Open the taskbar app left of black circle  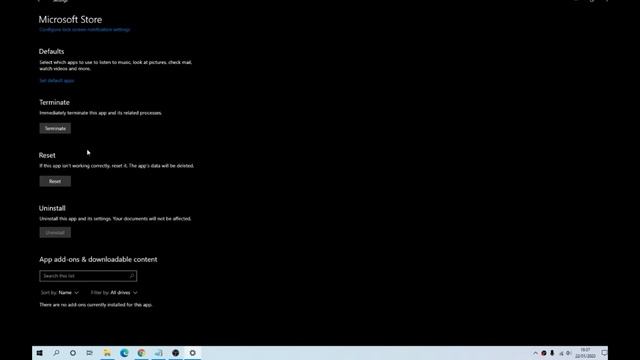(x=158, y=353)
